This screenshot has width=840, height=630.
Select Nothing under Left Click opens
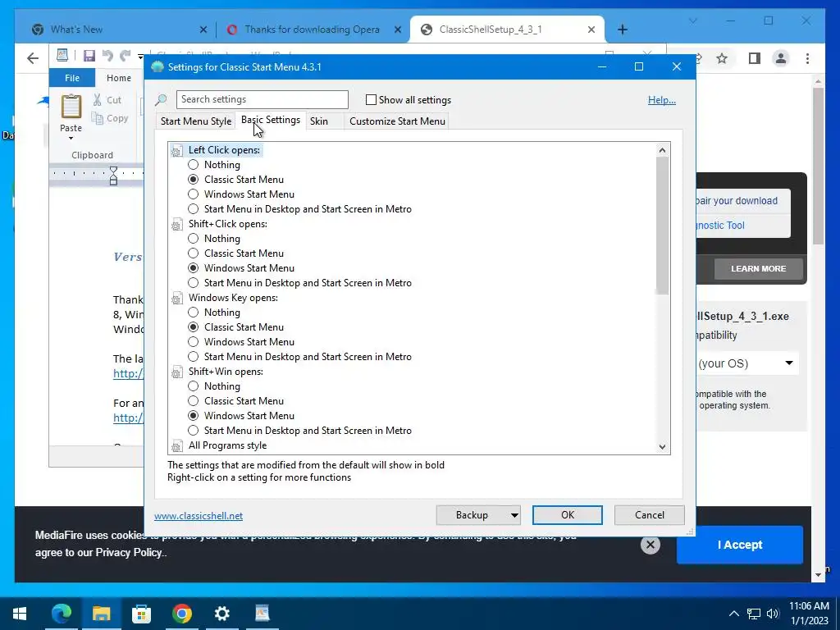pyautogui.click(x=194, y=164)
